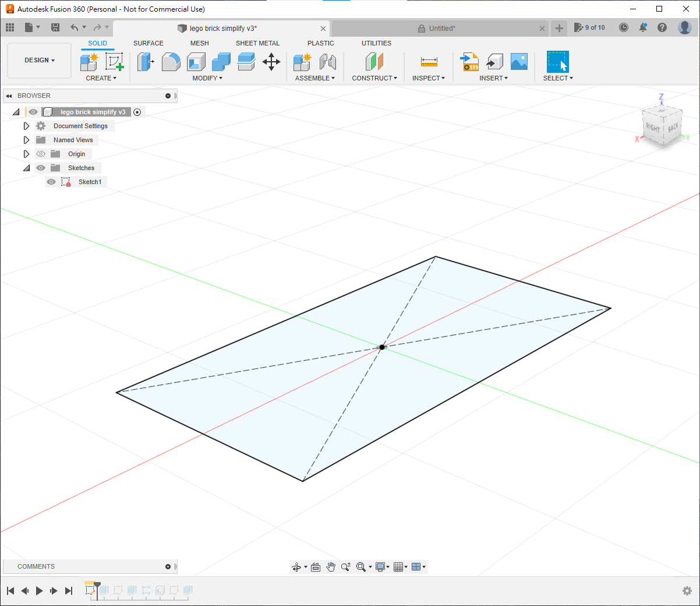Open the MODIFY menu label

pos(207,78)
